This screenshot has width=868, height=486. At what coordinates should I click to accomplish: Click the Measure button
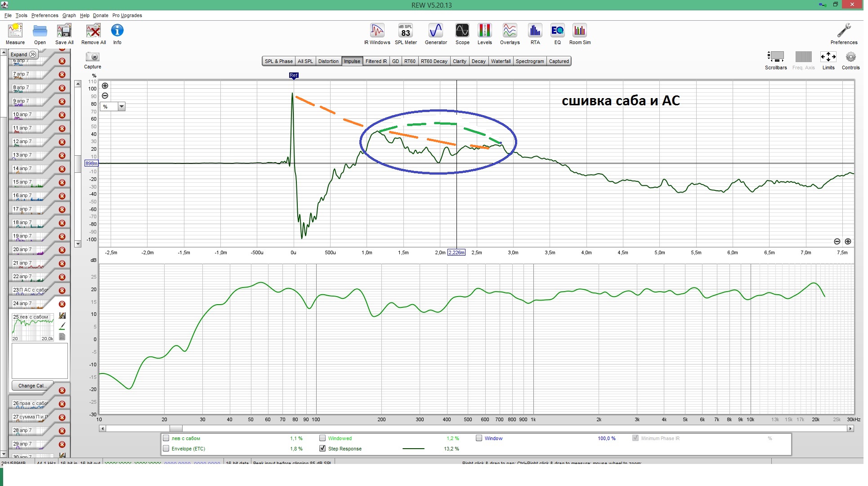tap(15, 34)
